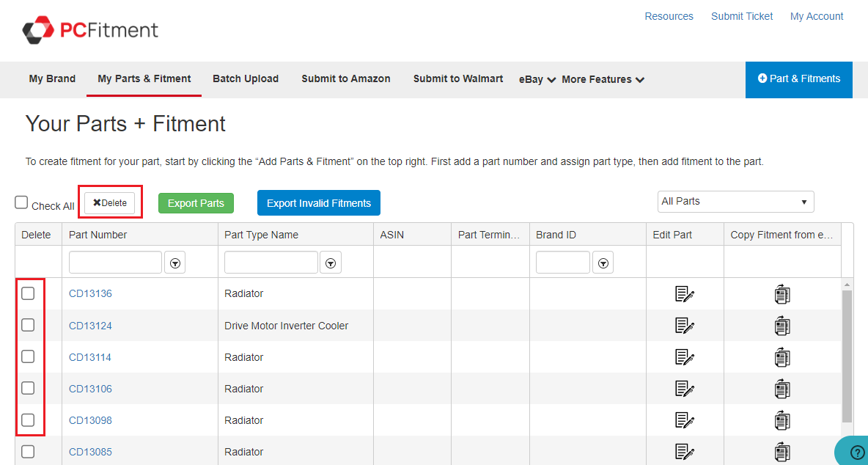Image resolution: width=868 pixels, height=465 pixels.
Task: Click the Export Invalid Fitments button
Action: click(x=318, y=203)
